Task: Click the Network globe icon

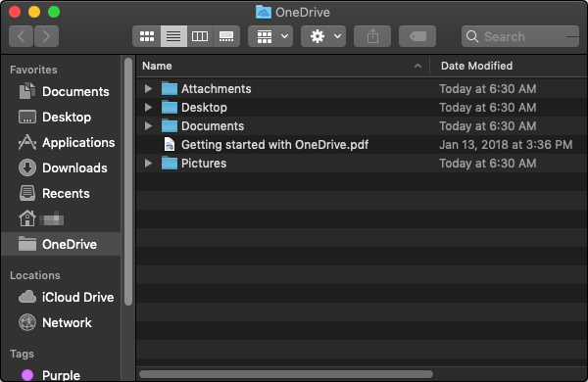Action: coord(27,322)
